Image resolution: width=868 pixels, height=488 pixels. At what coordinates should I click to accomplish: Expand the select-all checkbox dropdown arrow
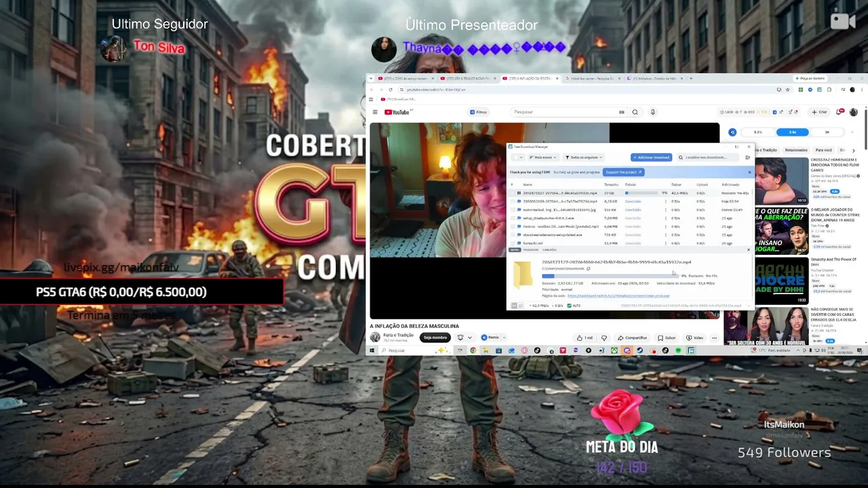[x=521, y=157]
